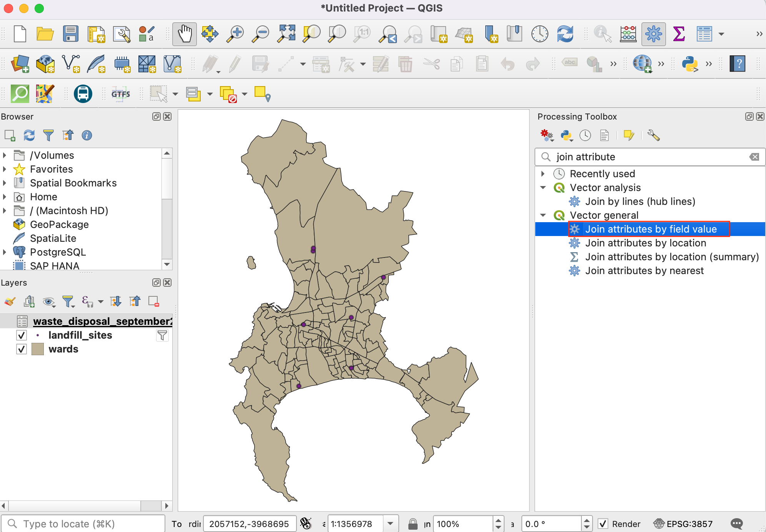
Task: Toggle the Render checkbox in status bar
Action: click(603, 524)
